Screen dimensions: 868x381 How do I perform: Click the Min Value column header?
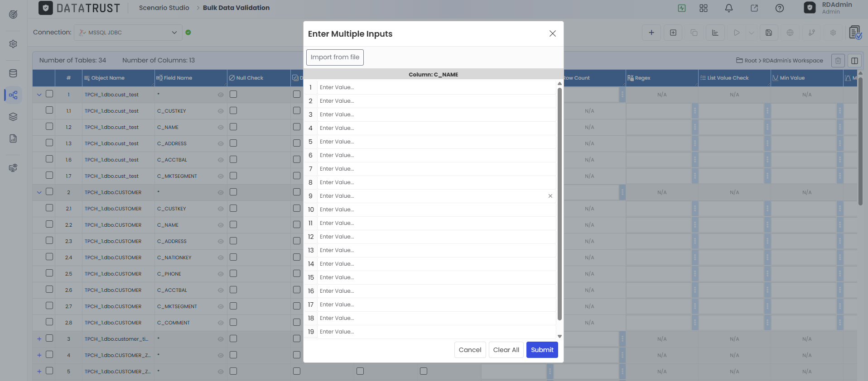point(807,78)
